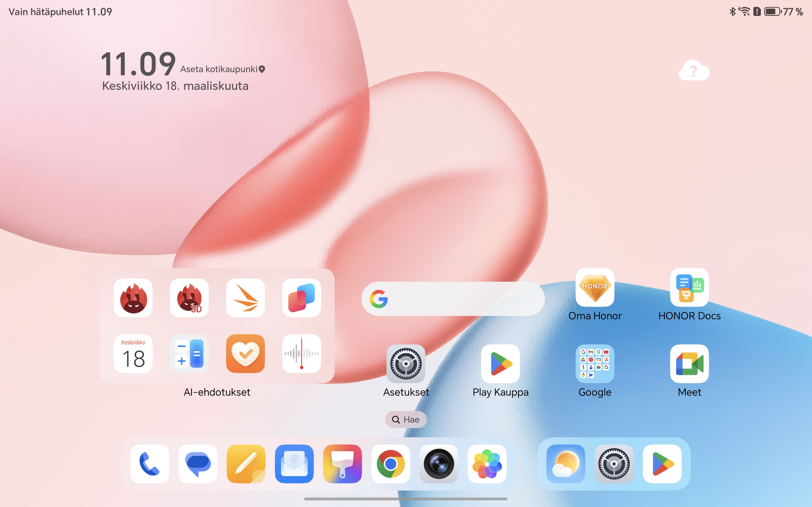Launch Google Meet app
812x507 pixels.
click(689, 364)
